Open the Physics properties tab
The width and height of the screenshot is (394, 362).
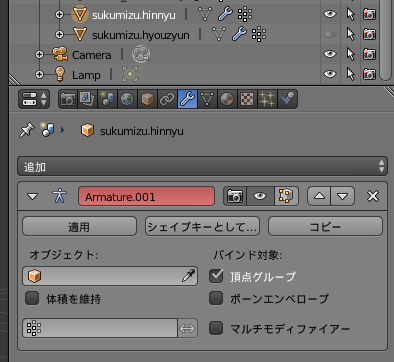pos(287,99)
